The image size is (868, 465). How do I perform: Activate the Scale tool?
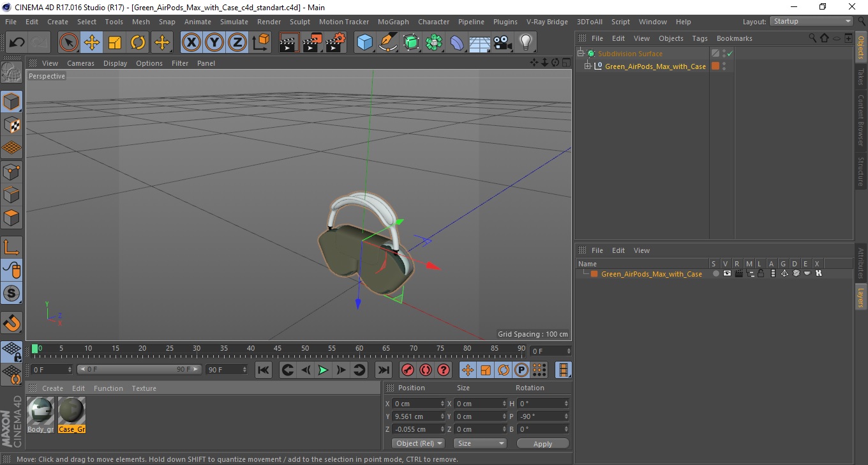pos(115,43)
